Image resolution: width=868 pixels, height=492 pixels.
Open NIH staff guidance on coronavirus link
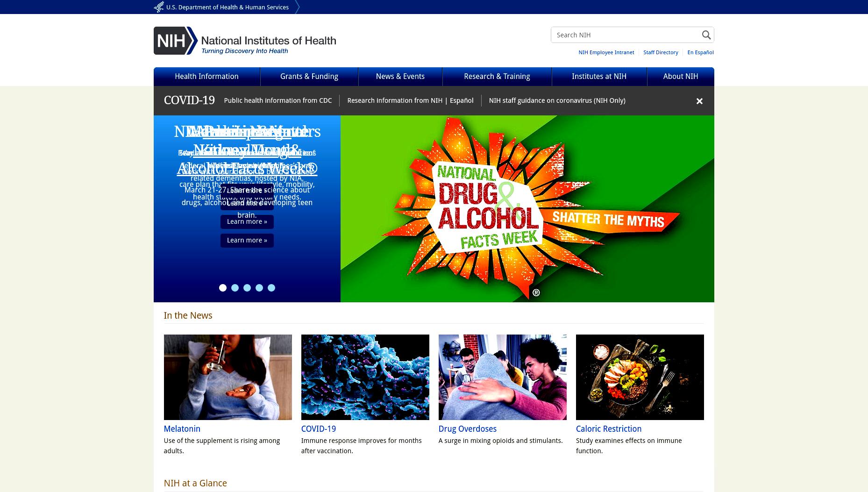557,100
